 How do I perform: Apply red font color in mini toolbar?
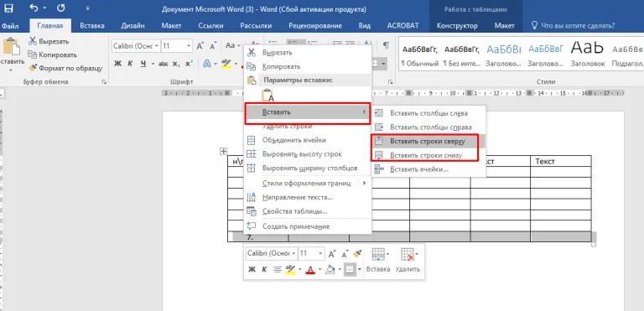[x=310, y=270]
